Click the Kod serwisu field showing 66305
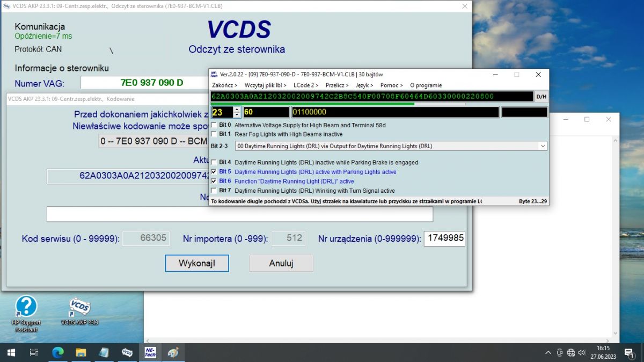This screenshot has width=644, height=362. [x=147, y=238]
